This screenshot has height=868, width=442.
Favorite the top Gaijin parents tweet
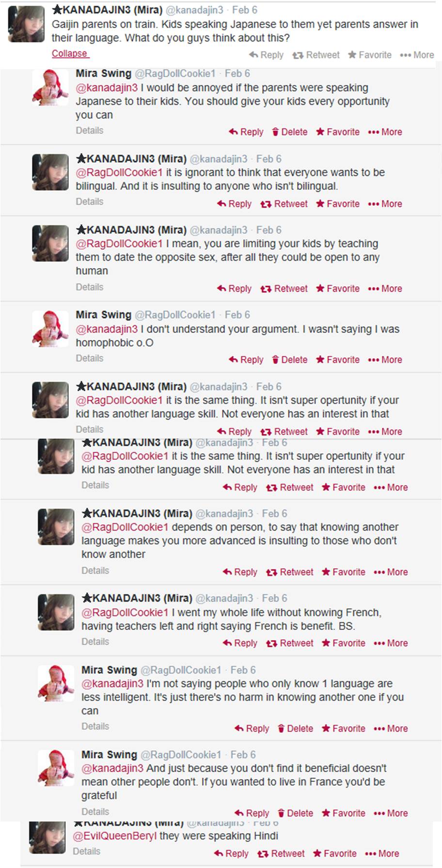(370, 55)
